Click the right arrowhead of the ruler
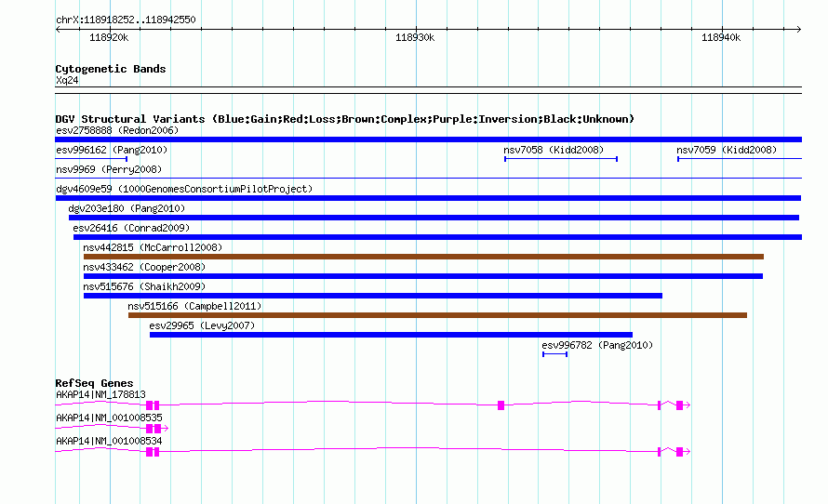 [x=799, y=29]
